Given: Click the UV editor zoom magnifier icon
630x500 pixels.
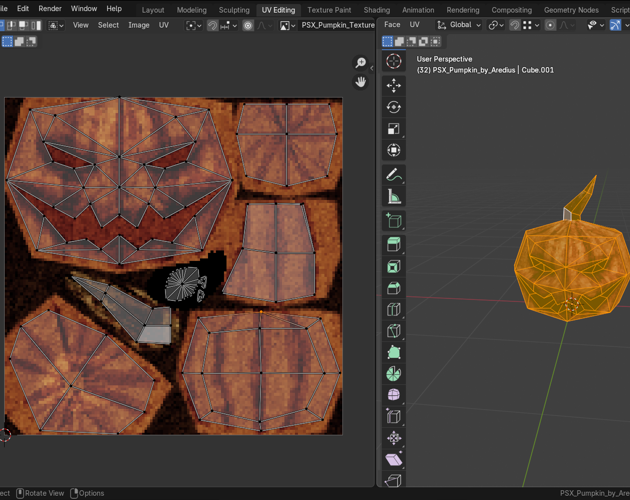Looking at the screenshot, I should pyautogui.click(x=361, y=63).
